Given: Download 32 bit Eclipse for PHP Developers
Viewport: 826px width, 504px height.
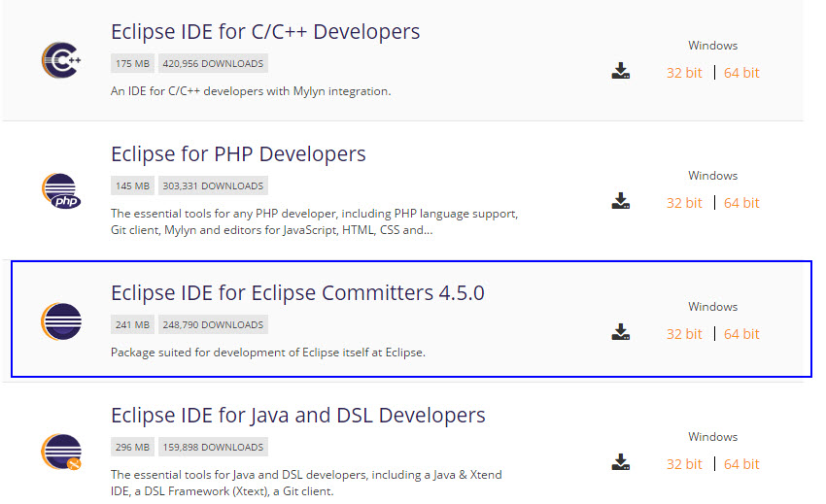Looking at the screenshot, I should click(x=683, y=203).
